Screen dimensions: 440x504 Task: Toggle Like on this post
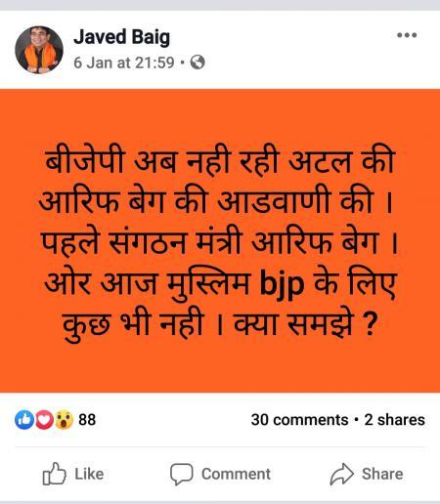pos(73,474)
